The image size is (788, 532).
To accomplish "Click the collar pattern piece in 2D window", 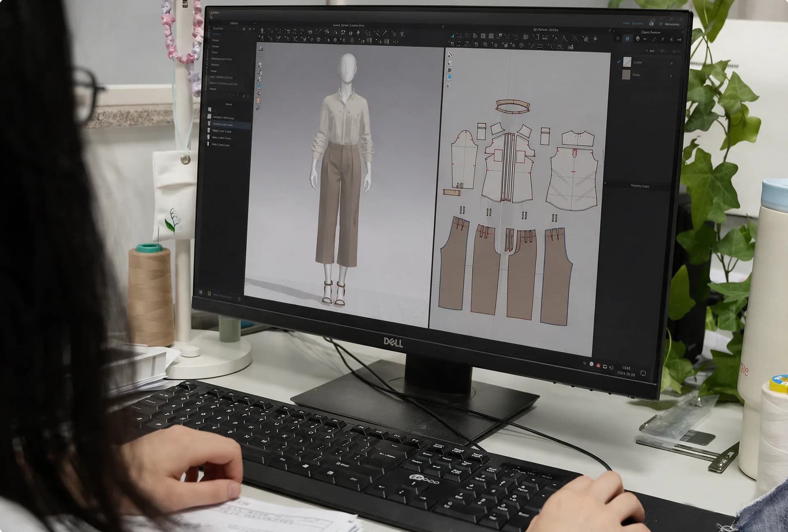I will (x=513, y=106).
